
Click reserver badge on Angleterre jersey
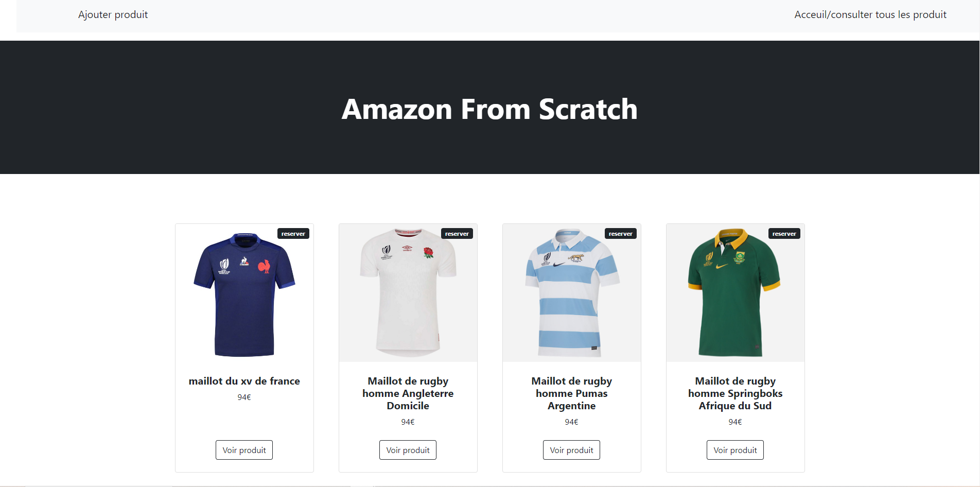(x=457, y=234)
